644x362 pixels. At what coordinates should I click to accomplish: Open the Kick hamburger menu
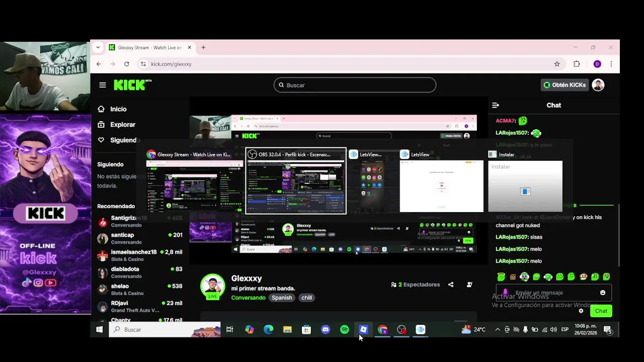pyautogui.click(x=103, y=85)
